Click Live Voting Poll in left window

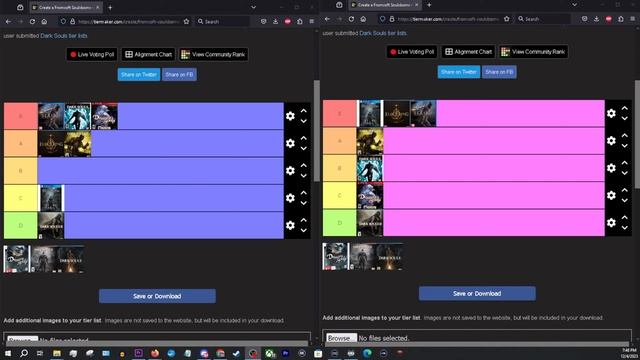pos(92,54)
